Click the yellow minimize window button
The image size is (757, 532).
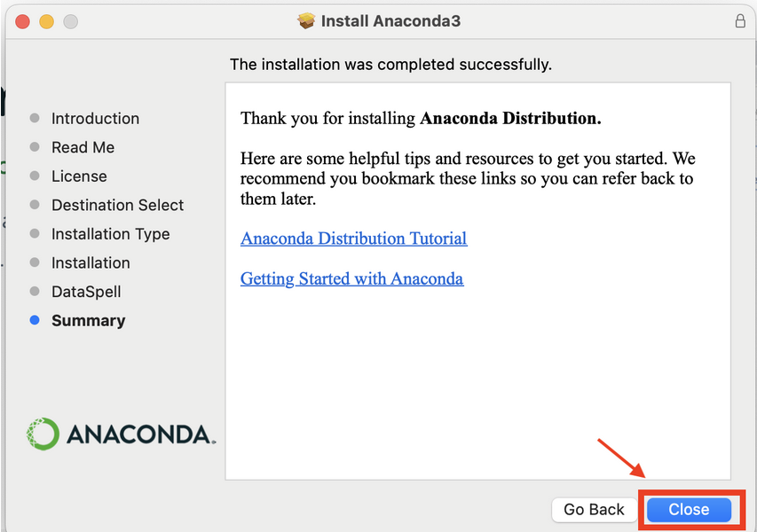click(46, 21)
